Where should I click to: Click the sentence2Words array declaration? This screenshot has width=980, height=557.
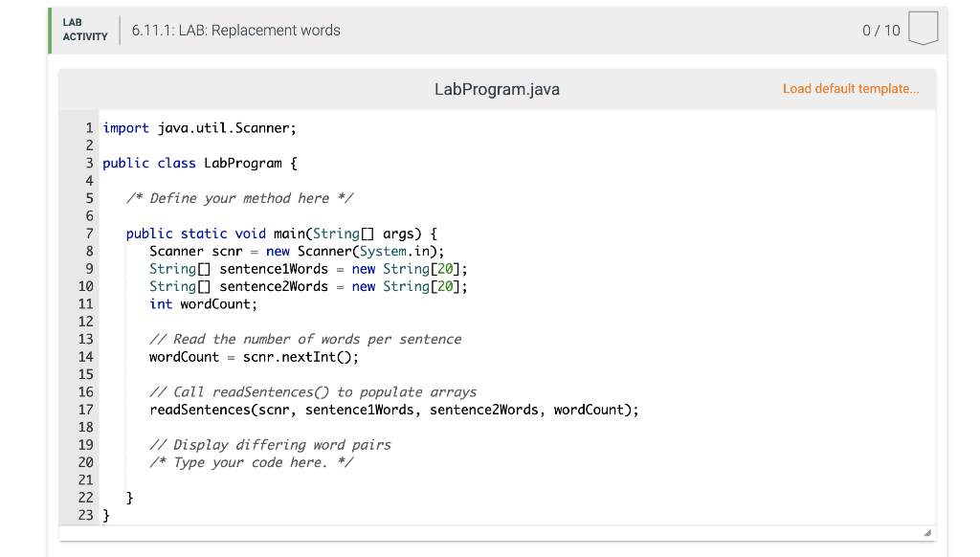[x=306, y=286]
